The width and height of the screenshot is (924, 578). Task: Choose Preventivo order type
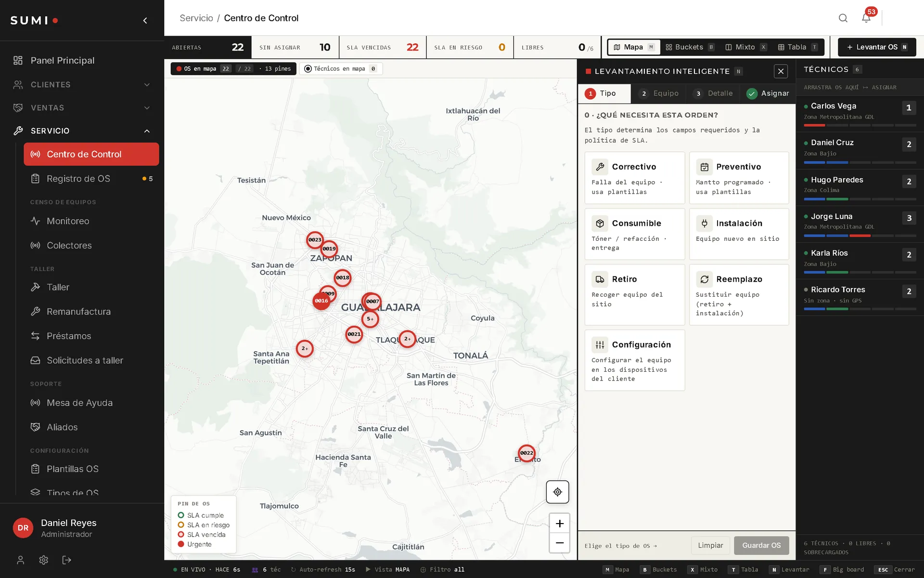739,178
